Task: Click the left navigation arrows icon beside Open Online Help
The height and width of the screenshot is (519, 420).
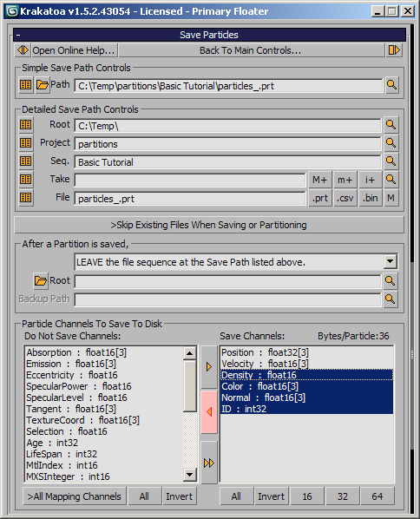Action: pyautogui.click(x=23, y=50)
